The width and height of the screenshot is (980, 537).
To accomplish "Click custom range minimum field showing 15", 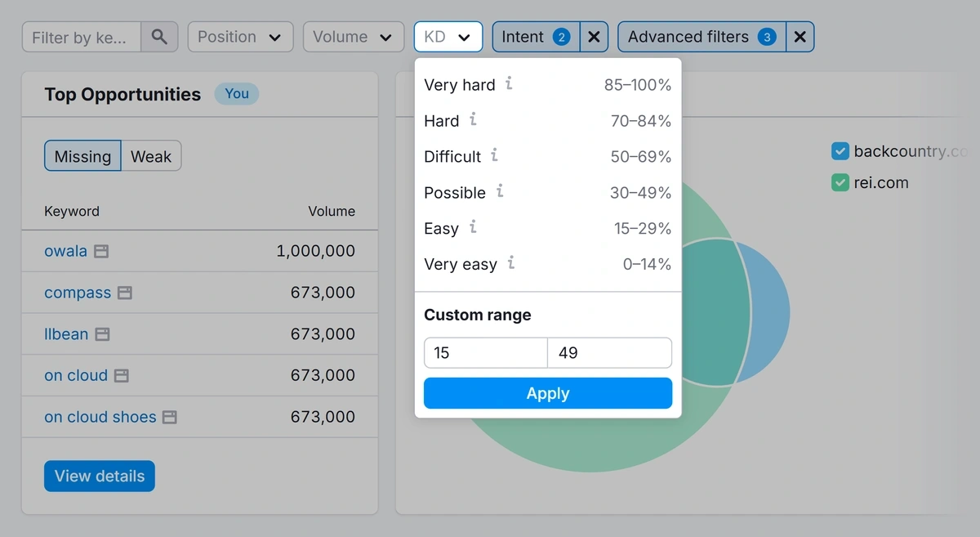I will click(x=486, y=353).
